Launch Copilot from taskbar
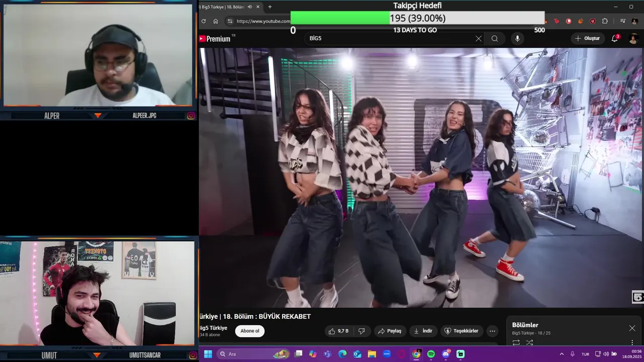Viewport: 644px width, 362px height. click(x=313, y=354)
